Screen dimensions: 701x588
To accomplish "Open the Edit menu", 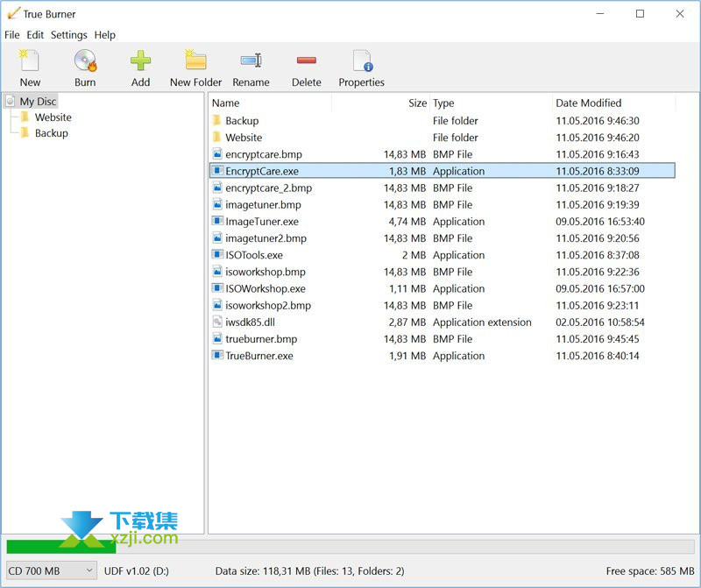I will point(35,35).
